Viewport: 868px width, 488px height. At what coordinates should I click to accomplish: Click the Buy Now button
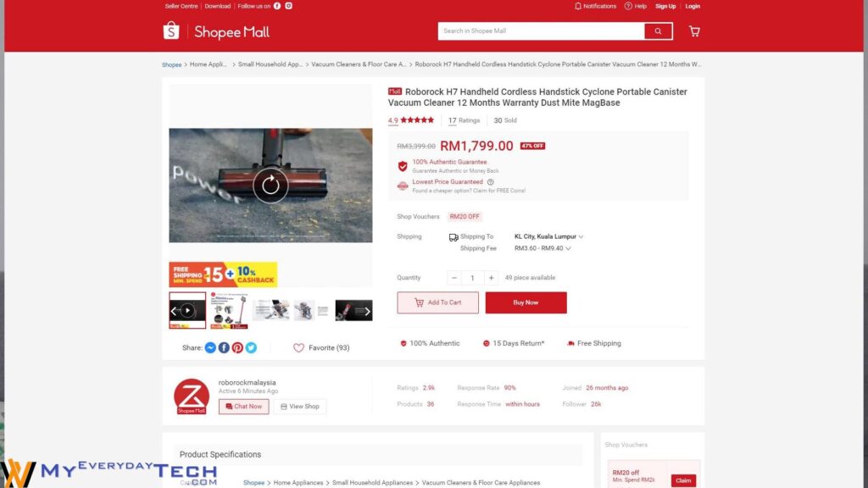pos(526,302)
